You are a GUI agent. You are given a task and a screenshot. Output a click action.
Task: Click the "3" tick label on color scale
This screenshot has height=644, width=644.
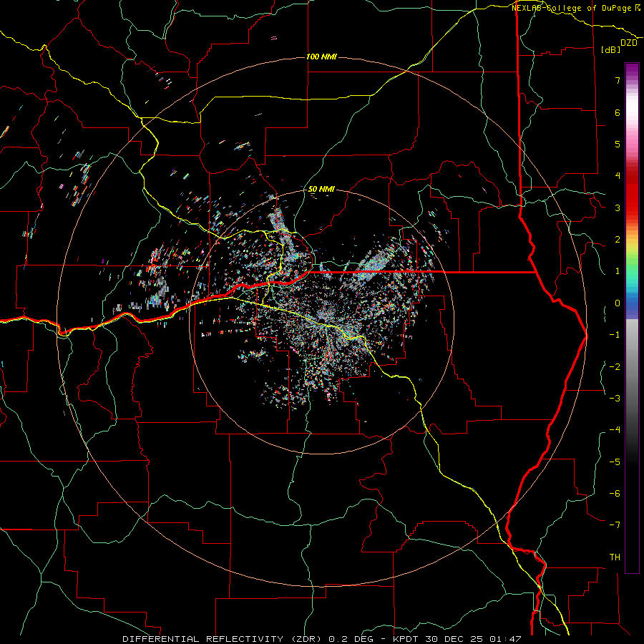click(617, 208)
